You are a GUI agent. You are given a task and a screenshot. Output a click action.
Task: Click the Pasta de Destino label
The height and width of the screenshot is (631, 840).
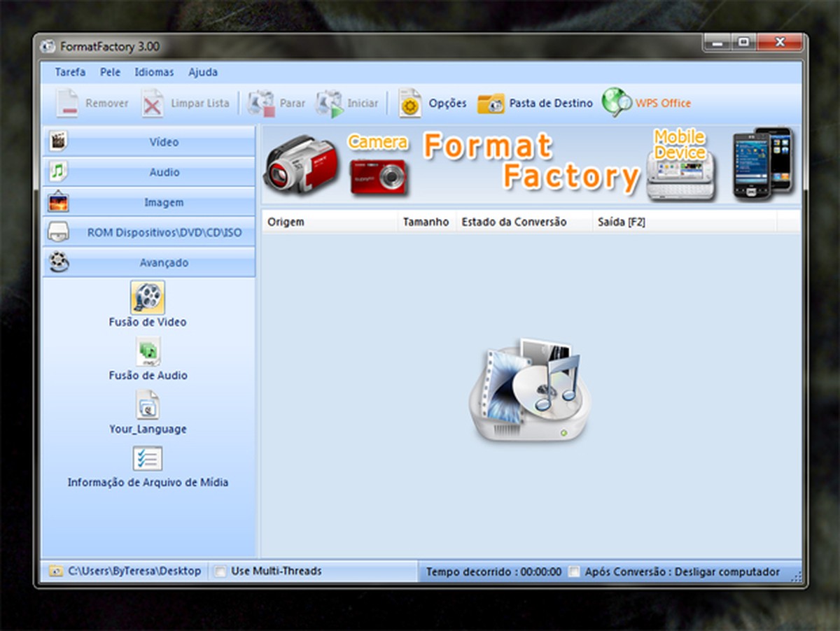coord(551,103)
